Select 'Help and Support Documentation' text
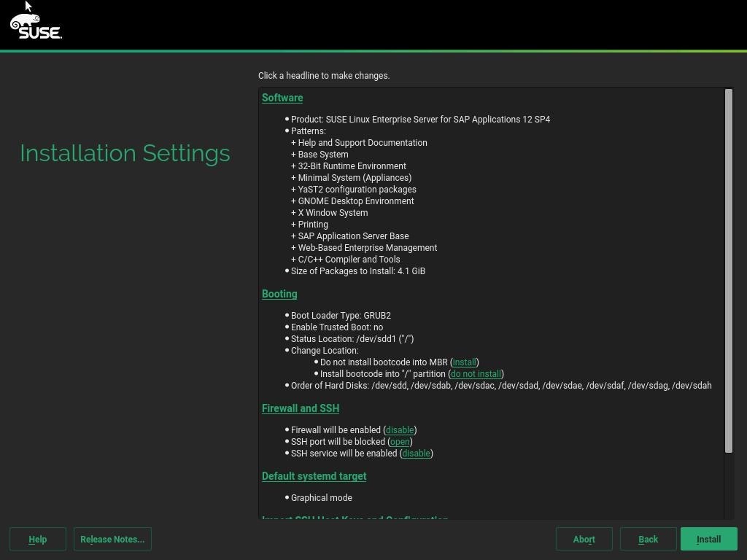The height and width of the screenshot is (560, 747). 363,143
